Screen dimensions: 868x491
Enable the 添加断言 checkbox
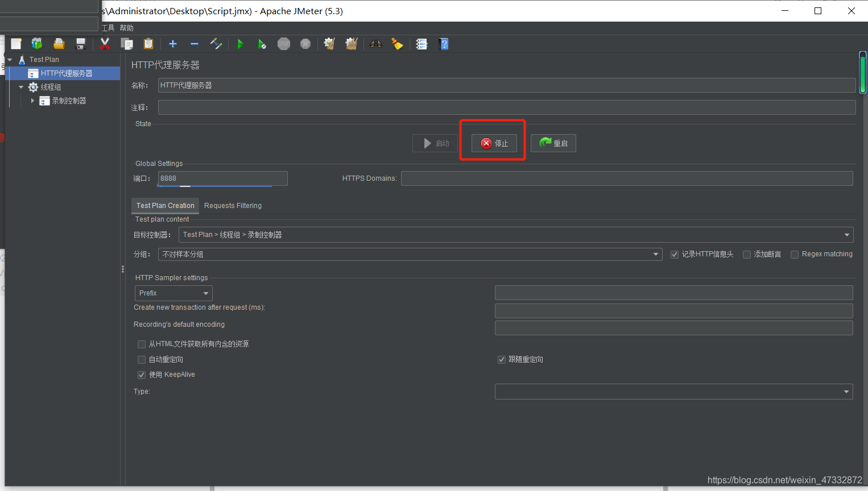coord(747,255)
